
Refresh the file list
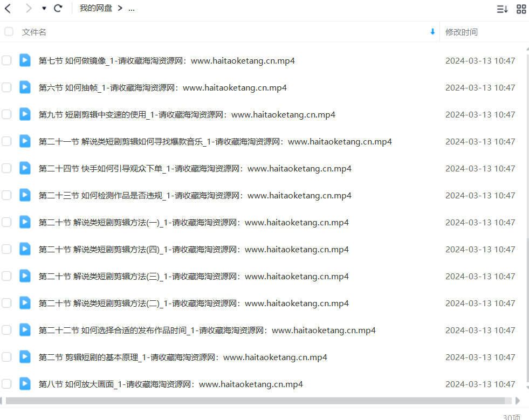point(58,8)
